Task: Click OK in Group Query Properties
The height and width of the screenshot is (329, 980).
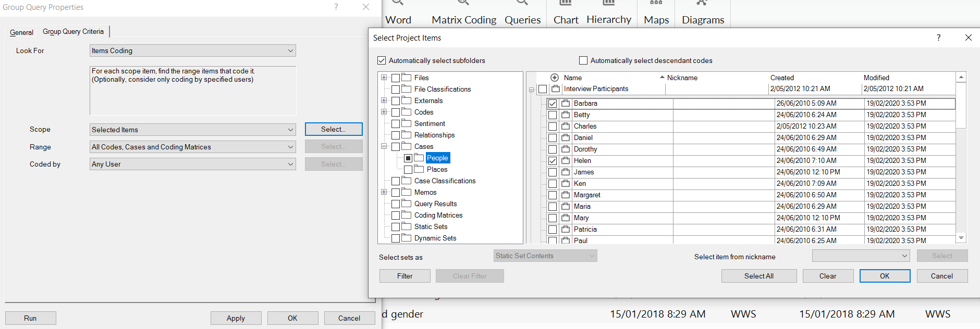Action: tap(292, 318)
